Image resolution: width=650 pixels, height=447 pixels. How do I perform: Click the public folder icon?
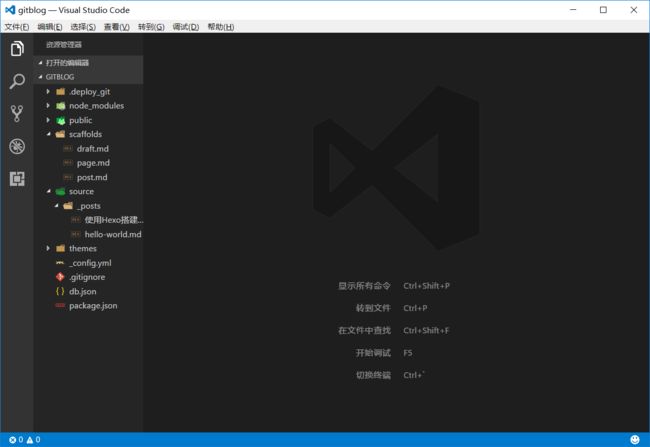[x=61, y=120]
